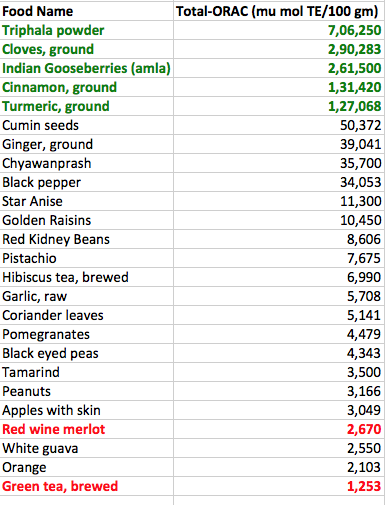The image size is (385, 505).
Task: Click the Triphala powder cell
Action: tap(87, 30)
